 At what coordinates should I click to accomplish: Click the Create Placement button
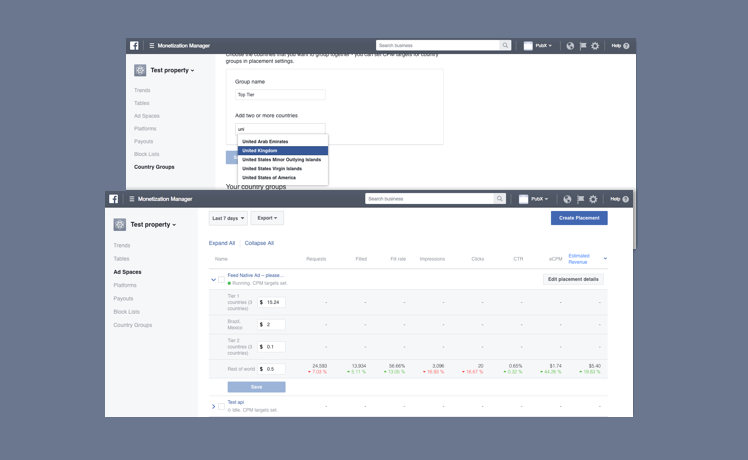click(x=579, y=218)
